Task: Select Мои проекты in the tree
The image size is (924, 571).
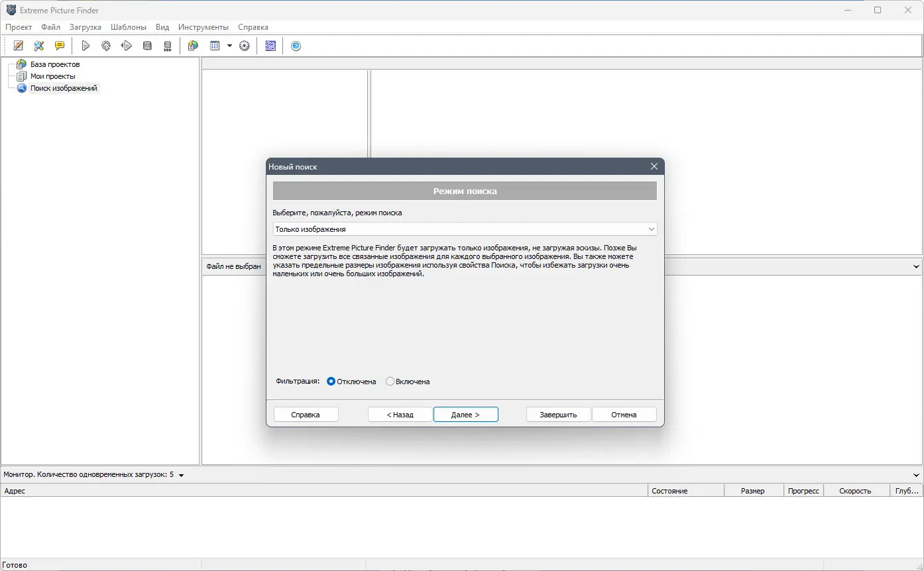Action: 53,76
